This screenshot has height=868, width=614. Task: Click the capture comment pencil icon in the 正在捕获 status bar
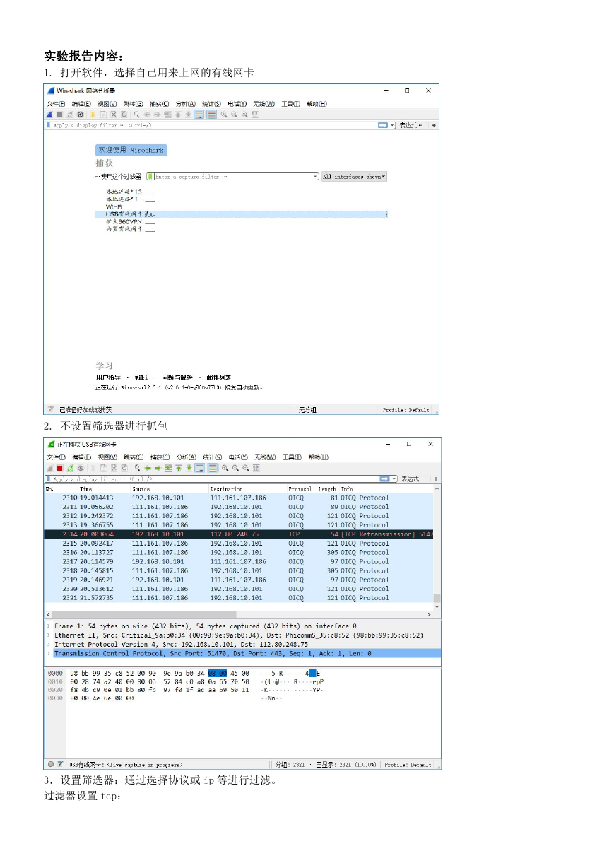click(x=61, y=764)
